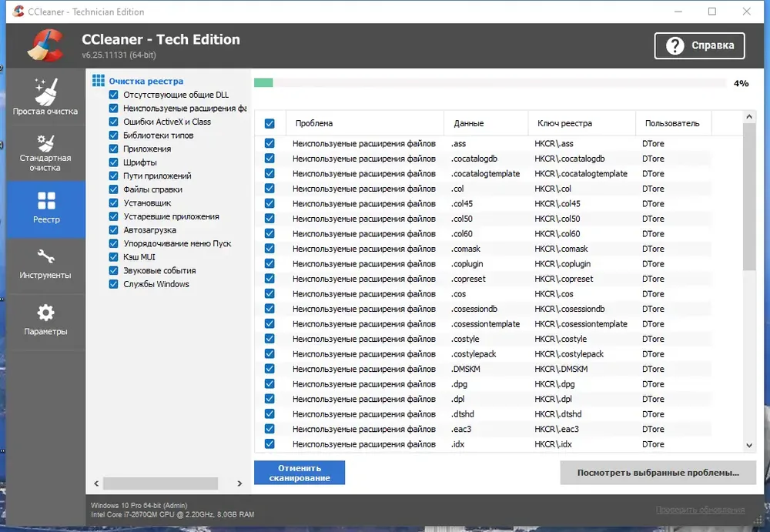Click left arrow of category list scrollbar
This screenshot has width=770, height=532.
96,483
